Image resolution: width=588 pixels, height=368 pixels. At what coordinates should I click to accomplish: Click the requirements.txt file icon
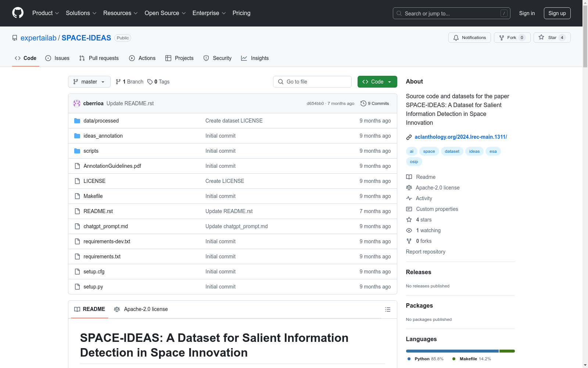tap(77, 256)
